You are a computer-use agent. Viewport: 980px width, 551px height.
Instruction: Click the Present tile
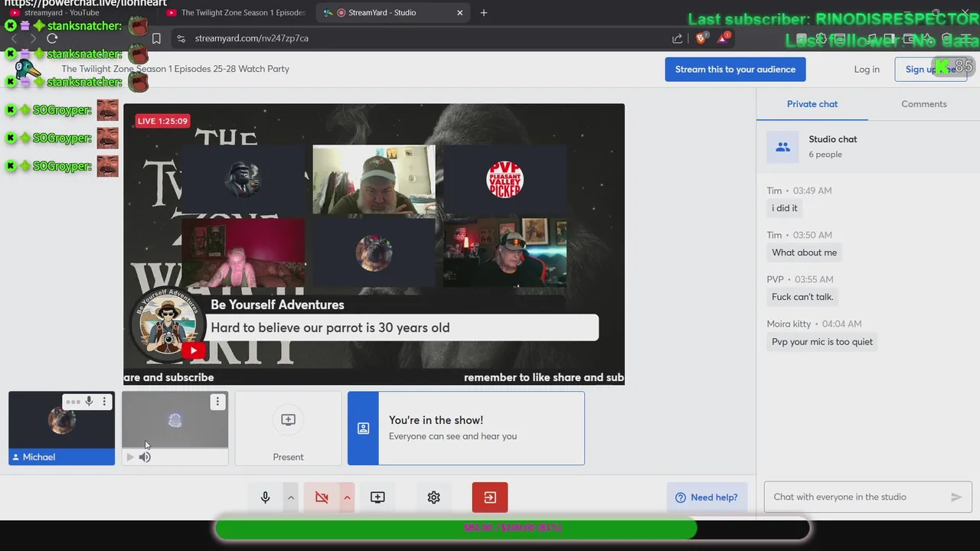[x=288, y=429]
